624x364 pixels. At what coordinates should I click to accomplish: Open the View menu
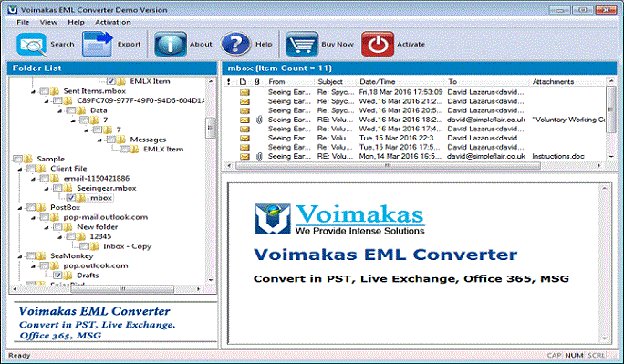pyautogui.click(x=48, y=22)
